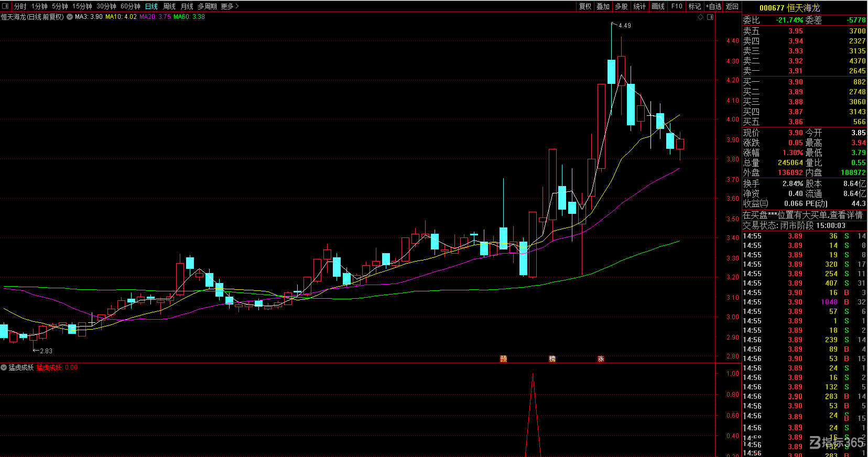Image resolution: width=868 pixels, height=457 pixels.
Task: Toggle side panel icon beside diamond
Action: [710, 17]
